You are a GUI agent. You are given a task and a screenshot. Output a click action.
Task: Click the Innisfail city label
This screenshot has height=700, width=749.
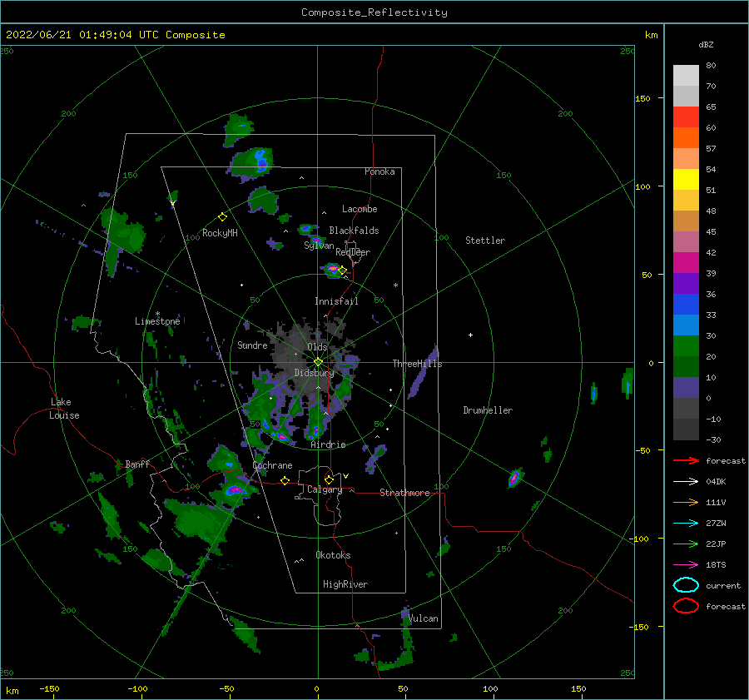336,301
